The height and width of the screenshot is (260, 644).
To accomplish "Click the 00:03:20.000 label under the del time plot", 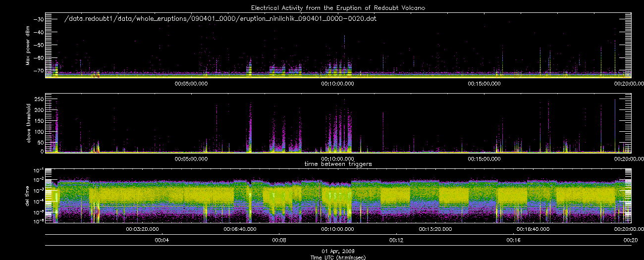I will tap(143, 229).
